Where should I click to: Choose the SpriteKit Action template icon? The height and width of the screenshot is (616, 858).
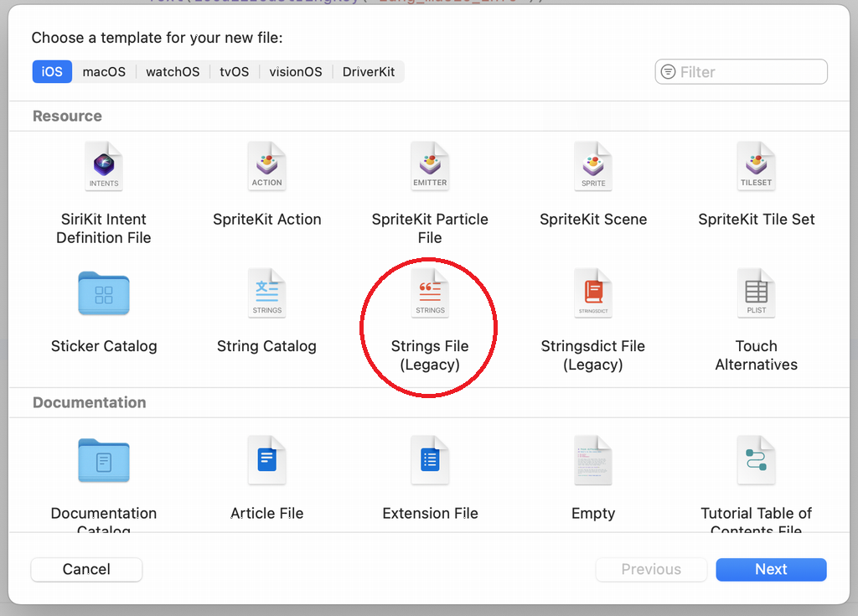click(x=266, y=168)
